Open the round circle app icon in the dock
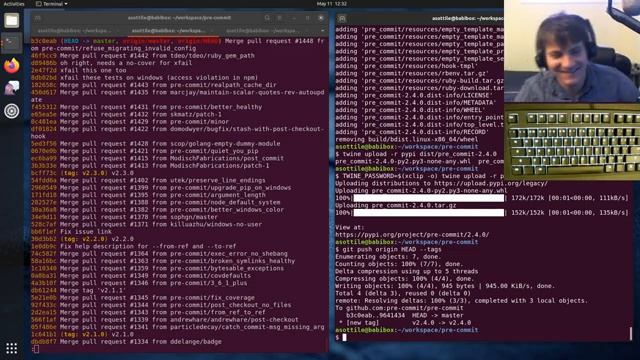 click(11, 111)
